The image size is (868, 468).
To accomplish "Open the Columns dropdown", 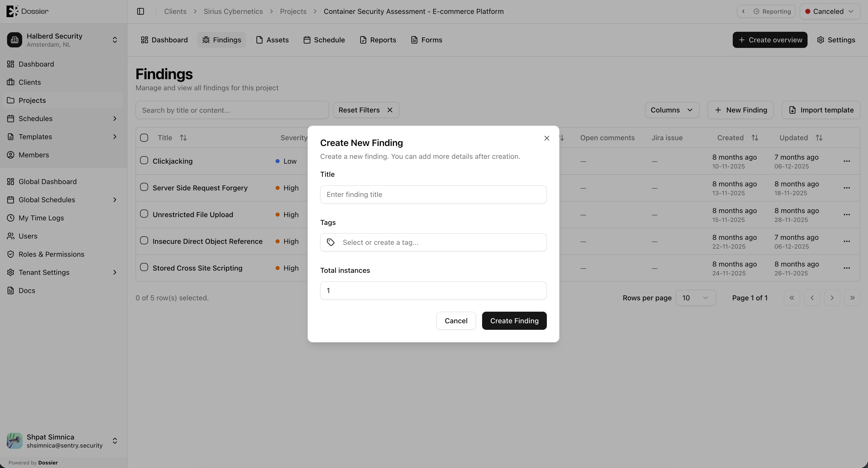I will tap(672, 110).
